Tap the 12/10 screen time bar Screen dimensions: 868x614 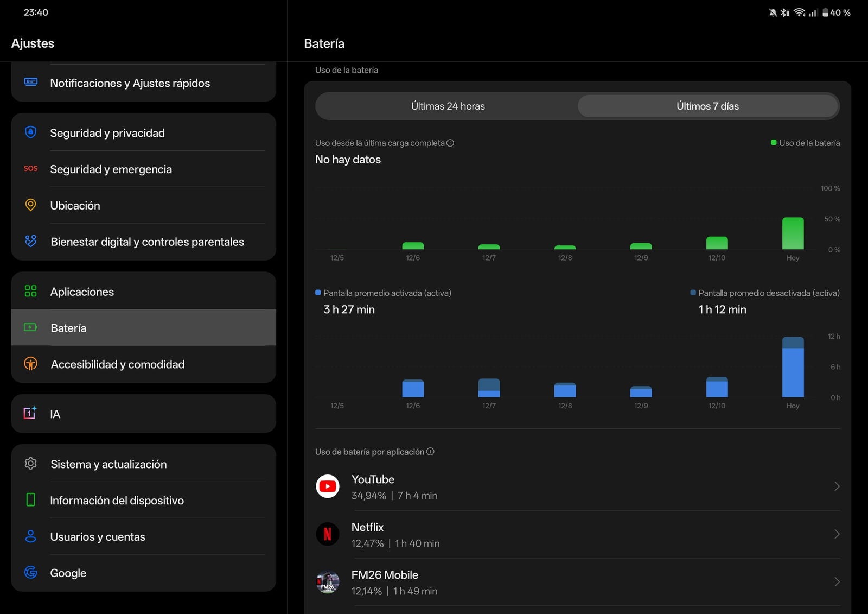coord(717,387)
